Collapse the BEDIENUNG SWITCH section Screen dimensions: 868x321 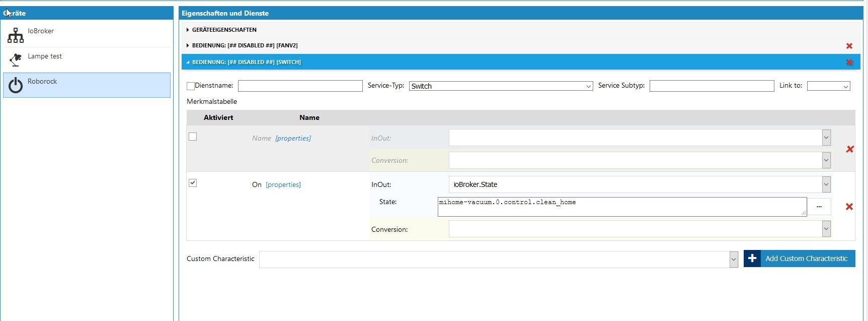[x=521, y=62]
